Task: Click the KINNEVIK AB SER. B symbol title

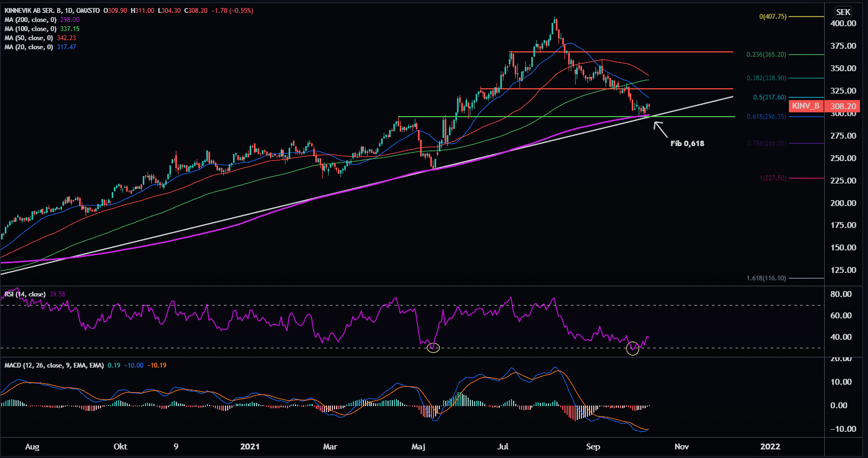Action: (52, 11)
